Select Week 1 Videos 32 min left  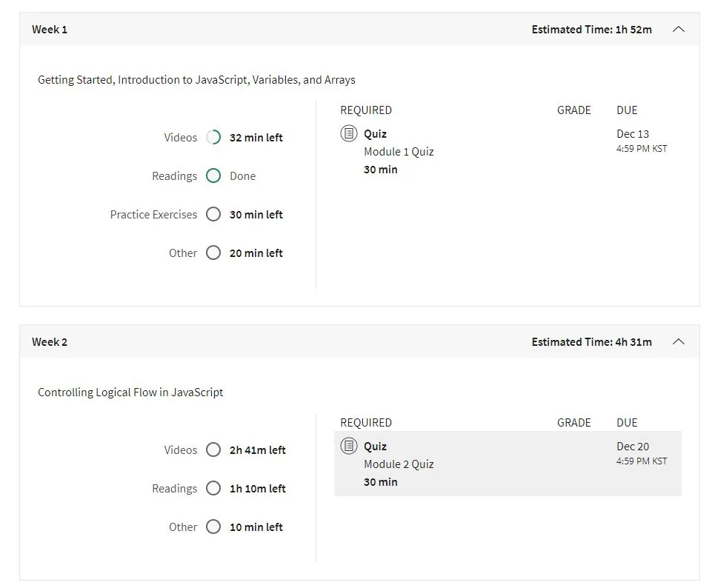[256, 138]
